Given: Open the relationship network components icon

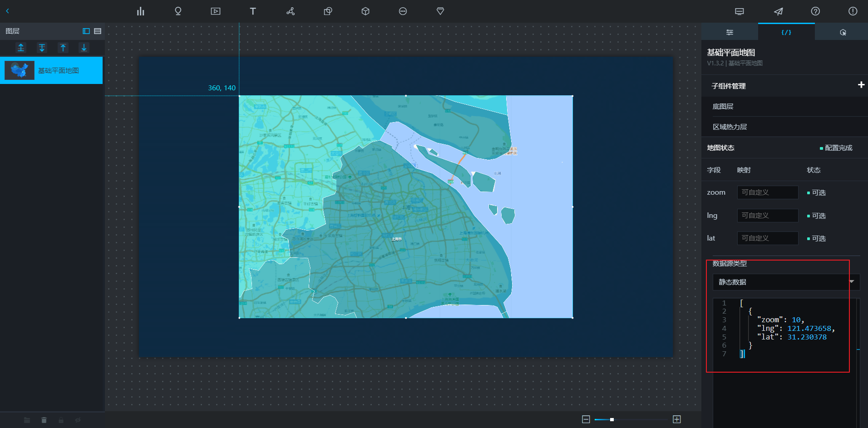Looking at the screenshot, I should click(x=291, y=11).
